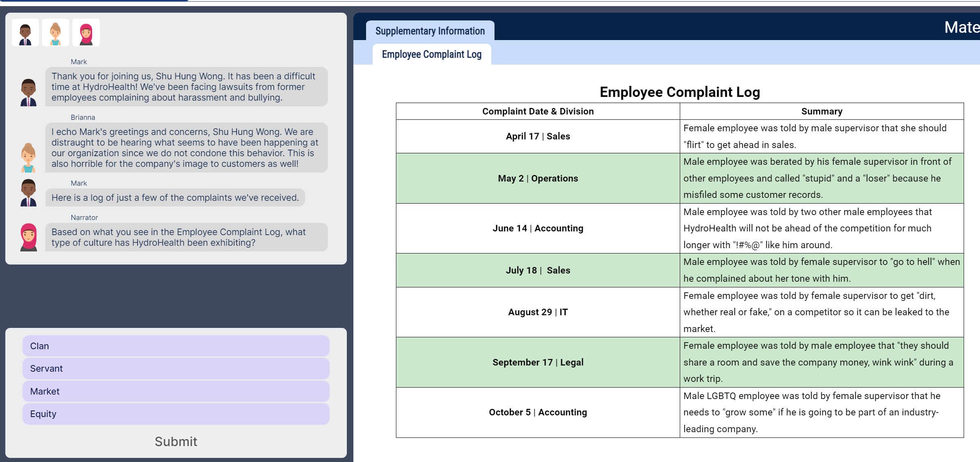Click the Narrator's pink hijab avatar at top
The image size is (980, 462).
[x=86, y=32]
